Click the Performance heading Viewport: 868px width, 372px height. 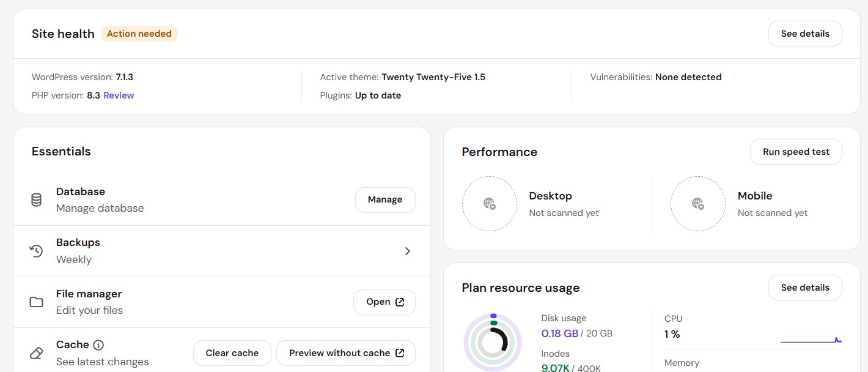[499, 152]
